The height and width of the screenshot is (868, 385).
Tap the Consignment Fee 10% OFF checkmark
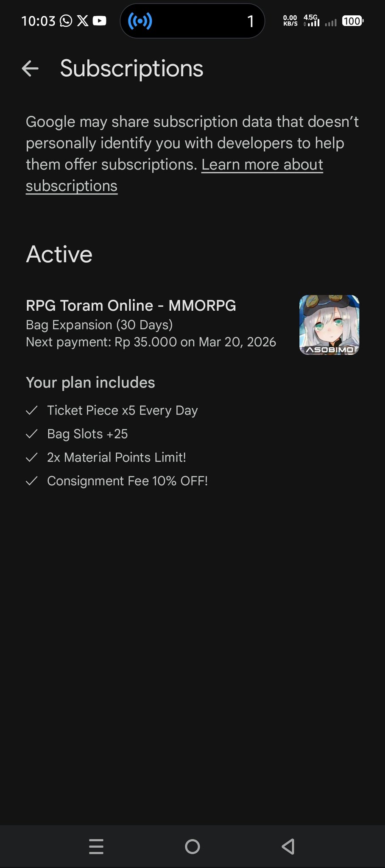tap(32, 481)
